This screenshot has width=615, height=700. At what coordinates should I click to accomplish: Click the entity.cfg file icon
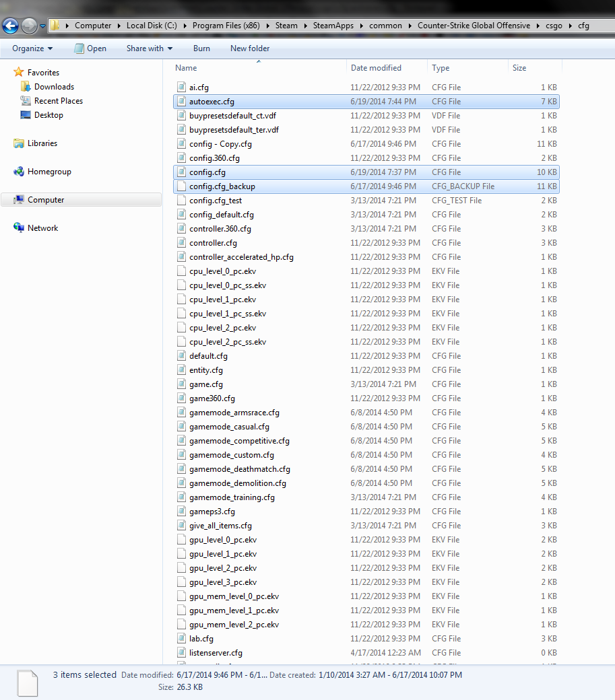coord(181,370)
